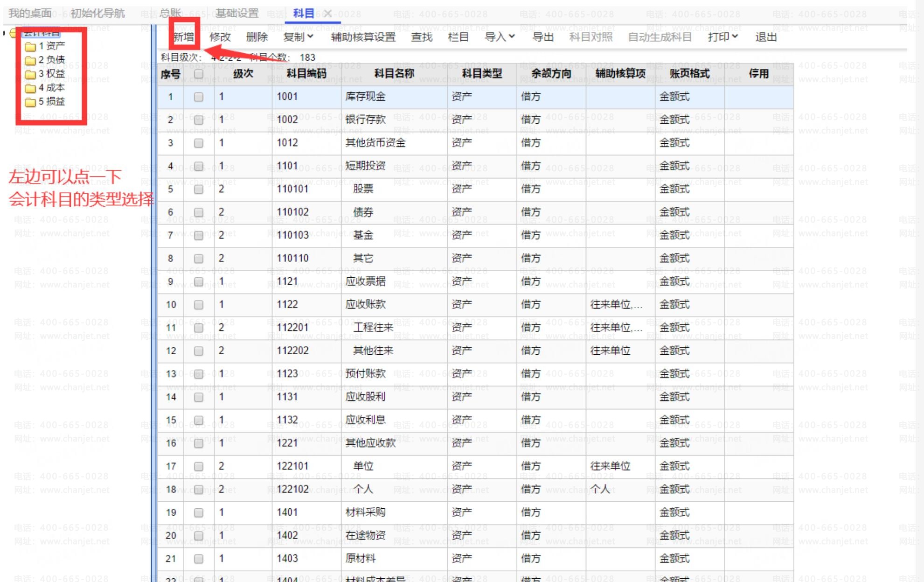Select the 银行存款 row in table

pyautogui.click(x=366, y=120)
